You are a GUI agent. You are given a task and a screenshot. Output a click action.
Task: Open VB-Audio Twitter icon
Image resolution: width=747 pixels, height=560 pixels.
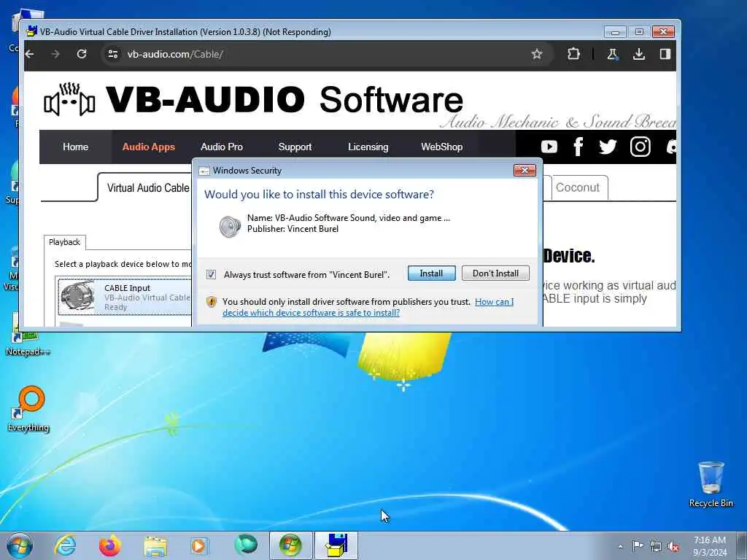point(608,147)
